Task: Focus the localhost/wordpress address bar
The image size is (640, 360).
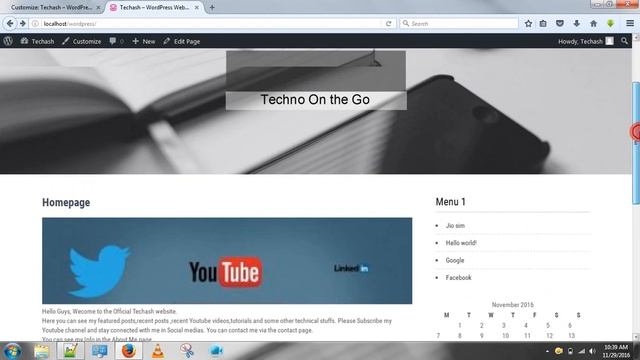Action: click(212, 24)
